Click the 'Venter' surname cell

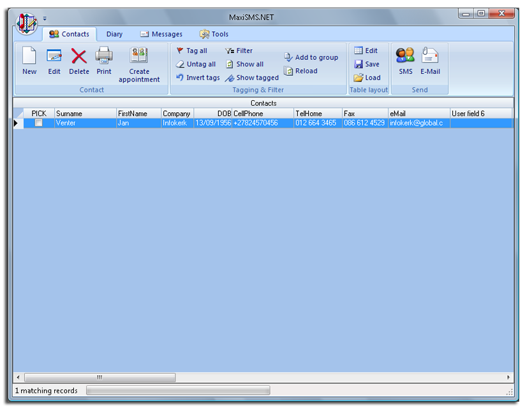coord(85,123)
